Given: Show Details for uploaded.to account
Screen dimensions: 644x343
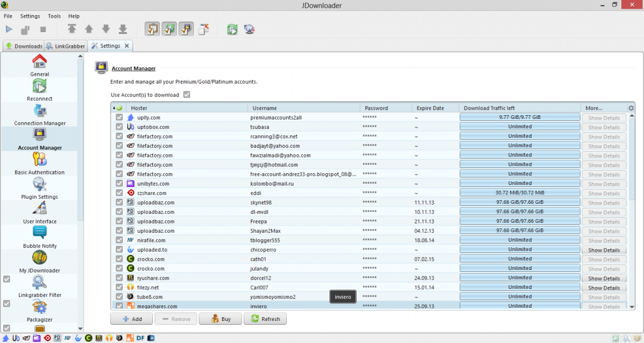Looking at the screenshot, I should pos(604,250).
